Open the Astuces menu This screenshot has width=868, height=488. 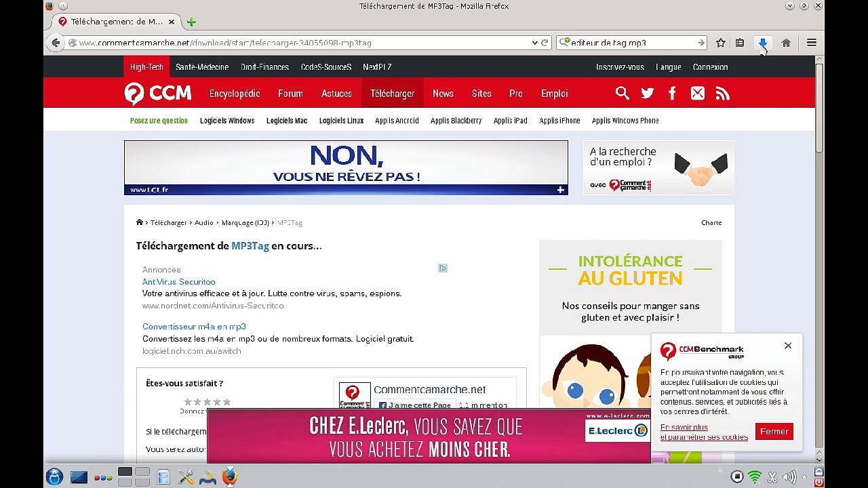point(336,94)
